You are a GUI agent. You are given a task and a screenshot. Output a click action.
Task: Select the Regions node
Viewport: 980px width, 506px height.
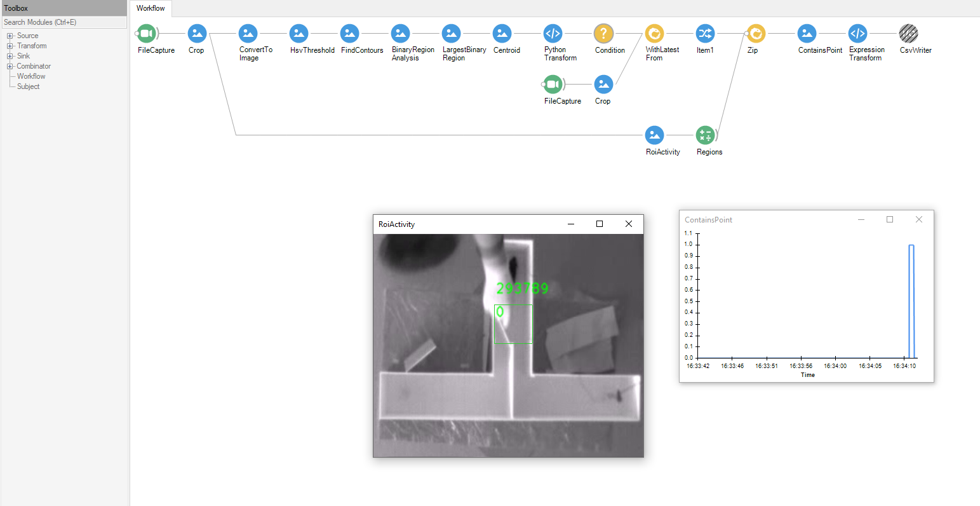coord(705,135)
